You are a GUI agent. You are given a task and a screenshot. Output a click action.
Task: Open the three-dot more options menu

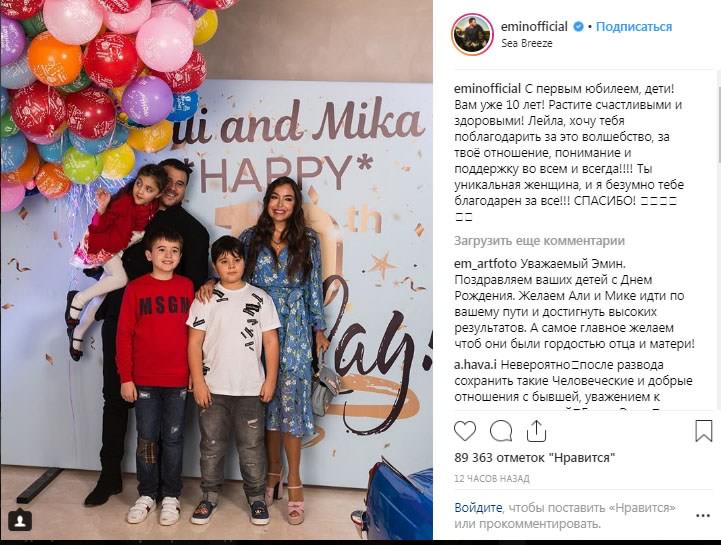tap(703, 516)
